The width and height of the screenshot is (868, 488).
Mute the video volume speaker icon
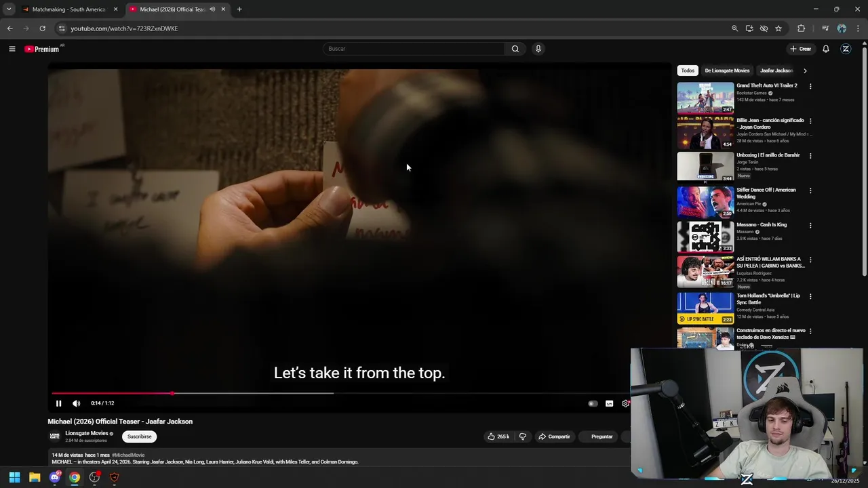click(x=77, y=403)
